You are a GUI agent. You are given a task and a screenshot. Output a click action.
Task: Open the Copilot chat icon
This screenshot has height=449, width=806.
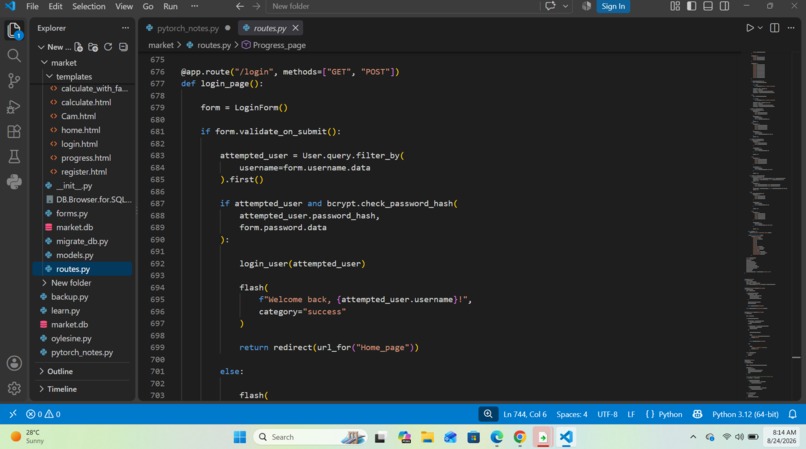point(550,6)
